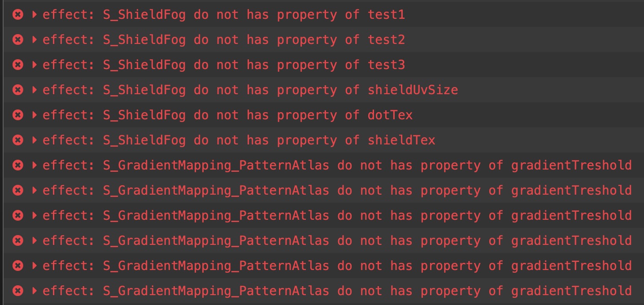Expand the shieldTex error entry
This screenshot has height=305, width=644.
[x=35, y=140]
